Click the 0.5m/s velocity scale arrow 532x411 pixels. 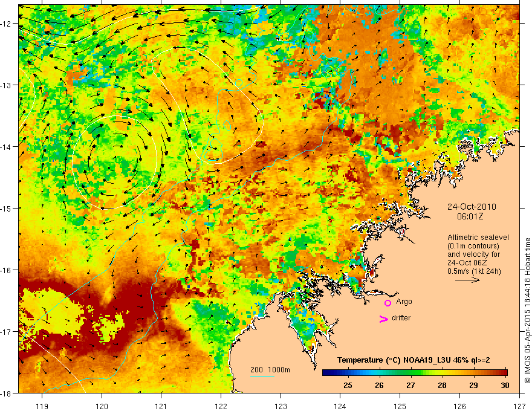point(467,280)
